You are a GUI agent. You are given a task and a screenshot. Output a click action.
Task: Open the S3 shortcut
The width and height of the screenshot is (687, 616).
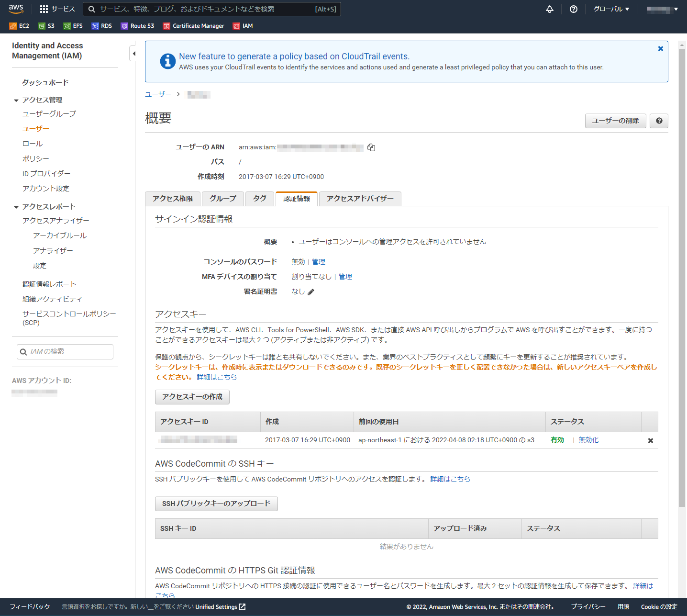[46, 26]
